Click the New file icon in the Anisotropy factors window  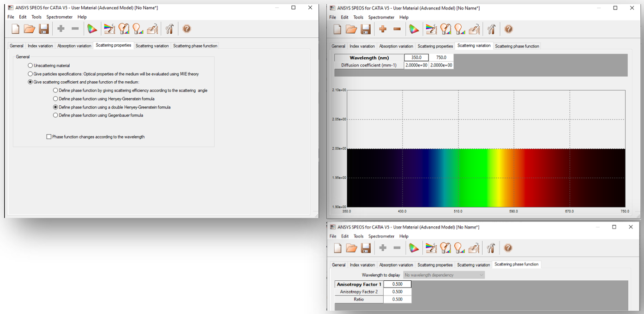(337, 248)
